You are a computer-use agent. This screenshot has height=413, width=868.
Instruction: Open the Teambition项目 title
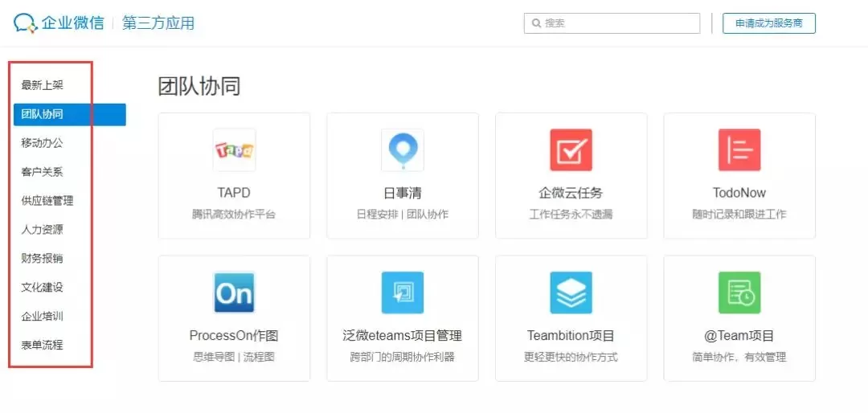pyautogui.click(x=571, y=336)
